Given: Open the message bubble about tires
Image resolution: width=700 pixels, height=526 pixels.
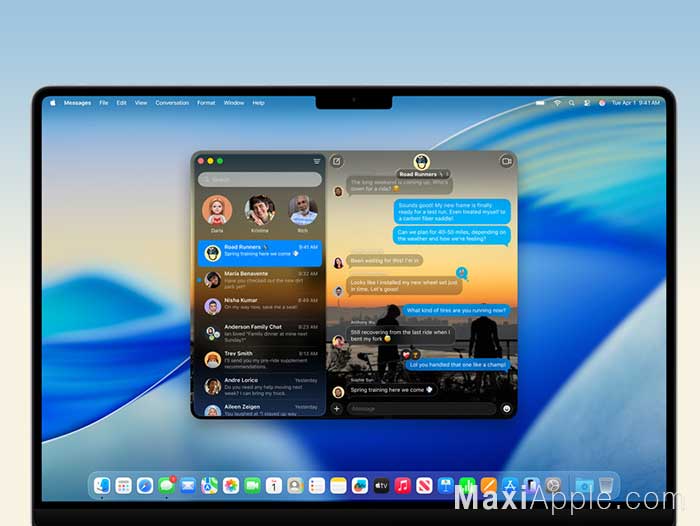Looking at the screenshot, I should coord(456,310).
